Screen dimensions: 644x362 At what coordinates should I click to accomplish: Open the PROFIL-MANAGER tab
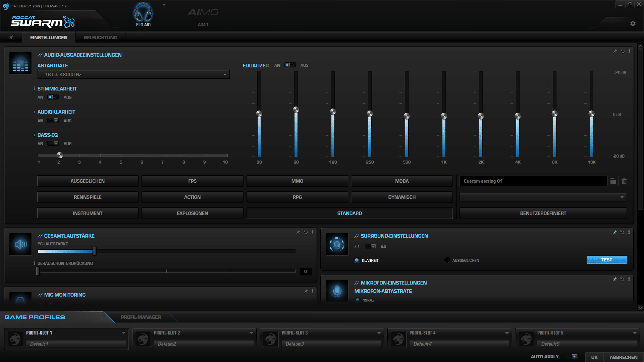coord(141,317)
